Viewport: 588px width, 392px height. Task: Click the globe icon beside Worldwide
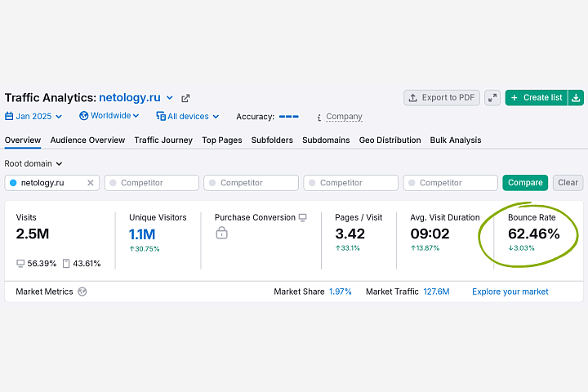(x=83, y=116)
